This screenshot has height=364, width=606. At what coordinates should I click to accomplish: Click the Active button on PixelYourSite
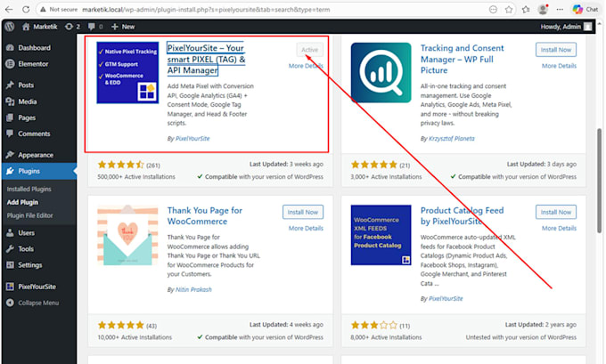tap(309, 50)
